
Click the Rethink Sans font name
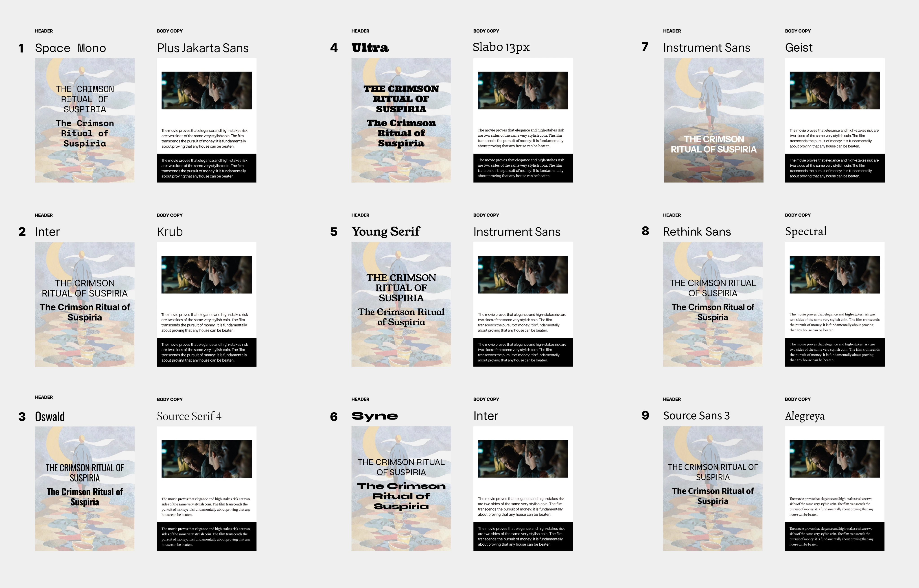[697, 232]
